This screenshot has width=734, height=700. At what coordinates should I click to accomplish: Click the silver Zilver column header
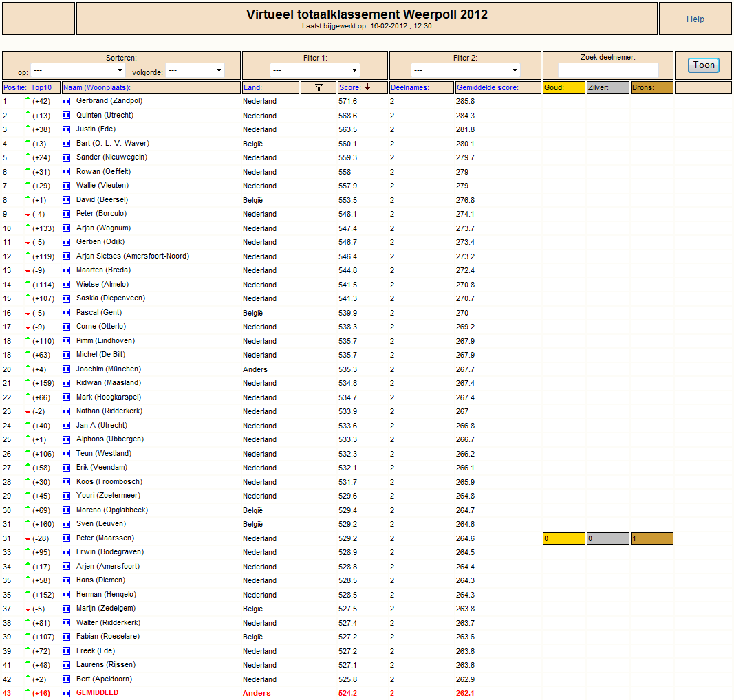click(x=607, y=87)
